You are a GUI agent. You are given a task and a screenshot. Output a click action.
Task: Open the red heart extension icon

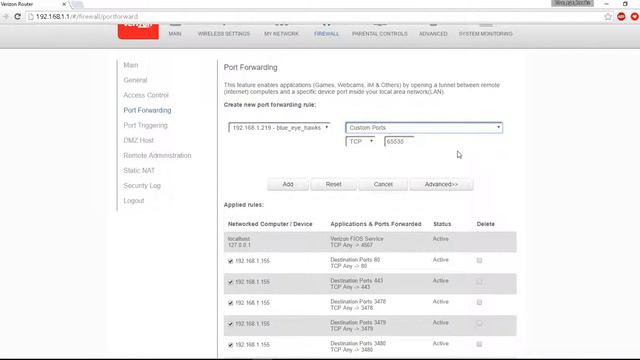[x=635, y=17]
